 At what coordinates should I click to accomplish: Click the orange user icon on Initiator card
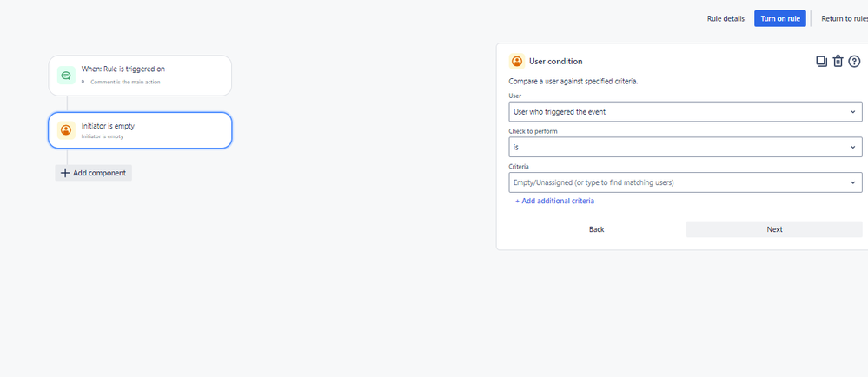(66, 130)
